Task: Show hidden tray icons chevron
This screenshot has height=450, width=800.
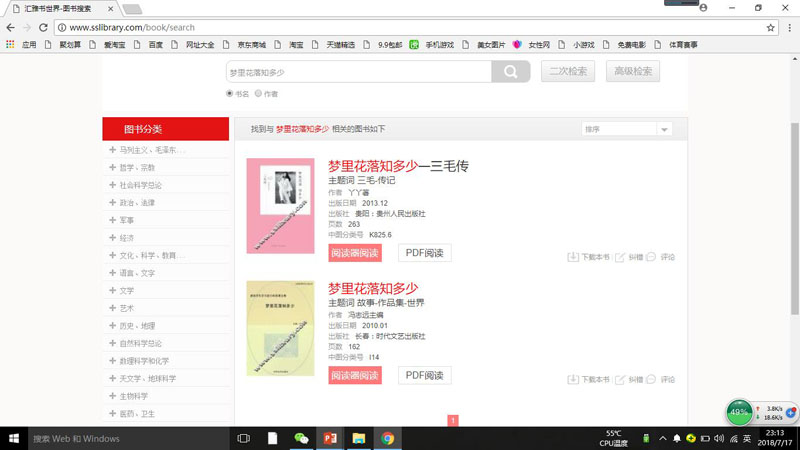Action: [x=662, y=439]
